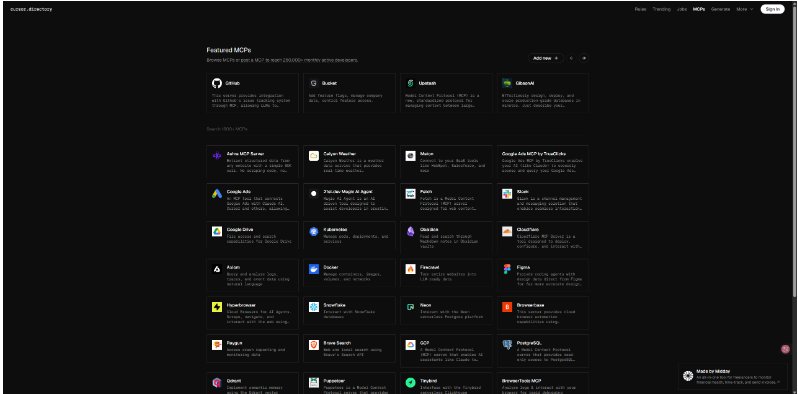
Task: Open the Slack logo icon
Action: [x=507, y=193]
